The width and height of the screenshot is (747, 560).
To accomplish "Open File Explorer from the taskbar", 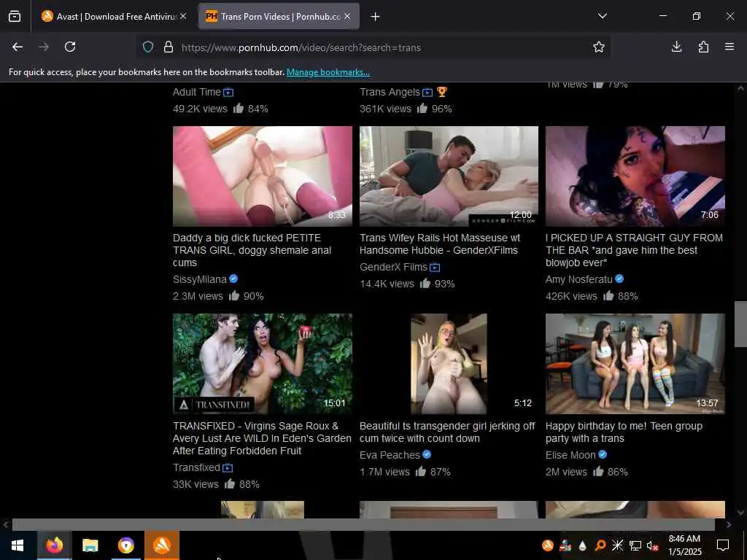I will coord(90,545).
